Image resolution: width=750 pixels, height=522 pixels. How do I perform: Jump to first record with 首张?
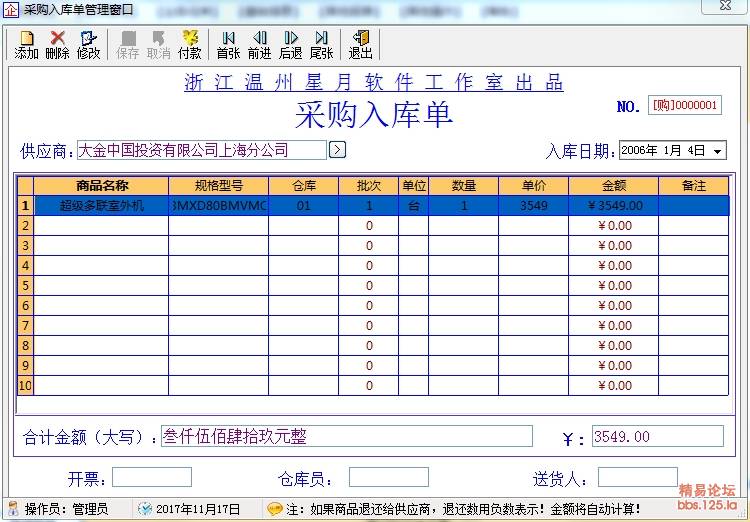[x=228, y=45]
